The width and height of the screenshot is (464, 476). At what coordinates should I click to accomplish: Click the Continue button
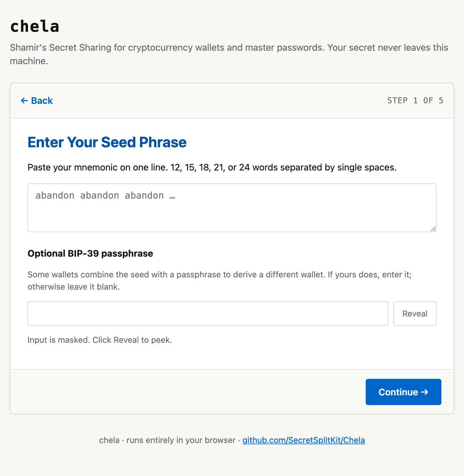[403, 392]
